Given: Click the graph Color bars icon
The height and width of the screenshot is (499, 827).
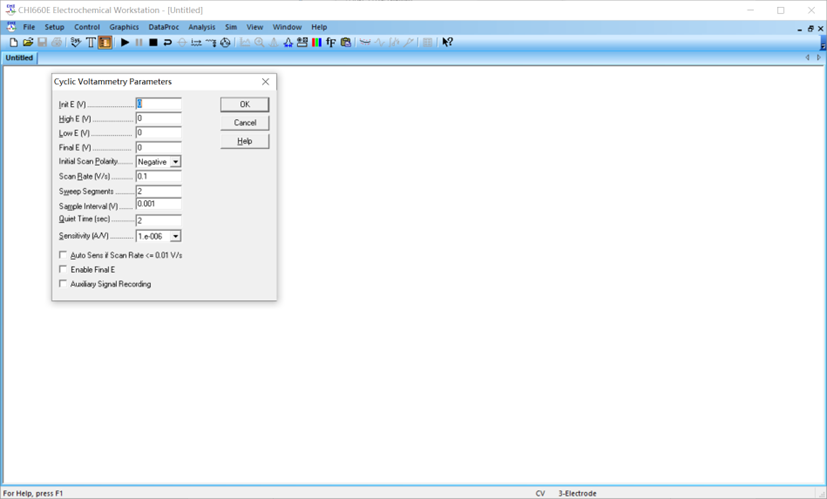Looking at the screenshot, I should point(317,42).
